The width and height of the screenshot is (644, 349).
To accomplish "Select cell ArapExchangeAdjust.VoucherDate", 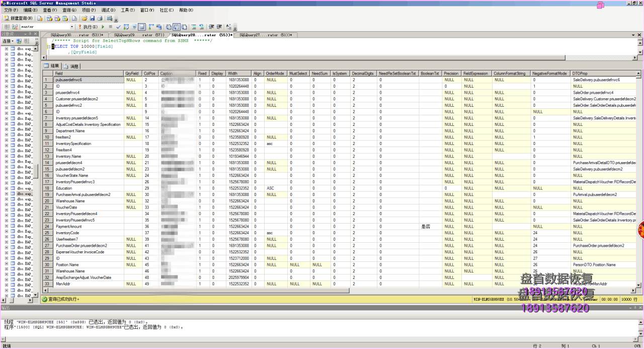I will (89, 277).
